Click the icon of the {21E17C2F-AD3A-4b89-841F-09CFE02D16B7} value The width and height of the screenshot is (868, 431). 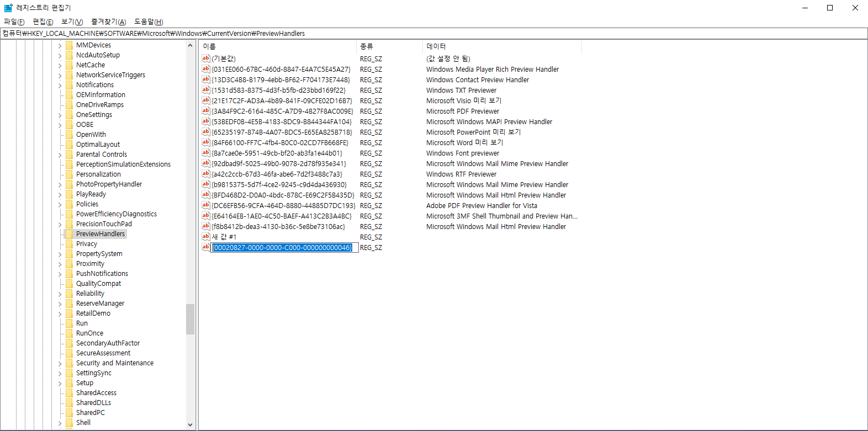click(x=206, y=100)
